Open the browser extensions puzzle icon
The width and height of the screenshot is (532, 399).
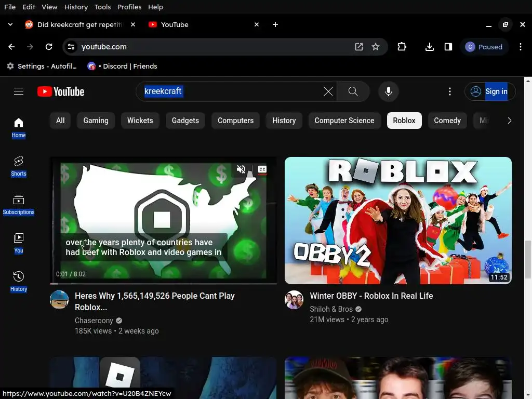[x=402, y=47]
